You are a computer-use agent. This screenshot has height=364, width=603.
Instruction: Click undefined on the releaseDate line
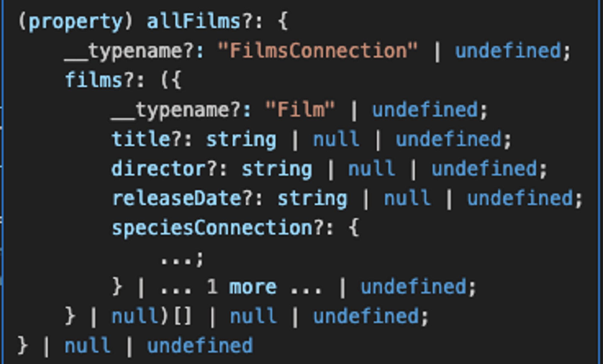520,198
